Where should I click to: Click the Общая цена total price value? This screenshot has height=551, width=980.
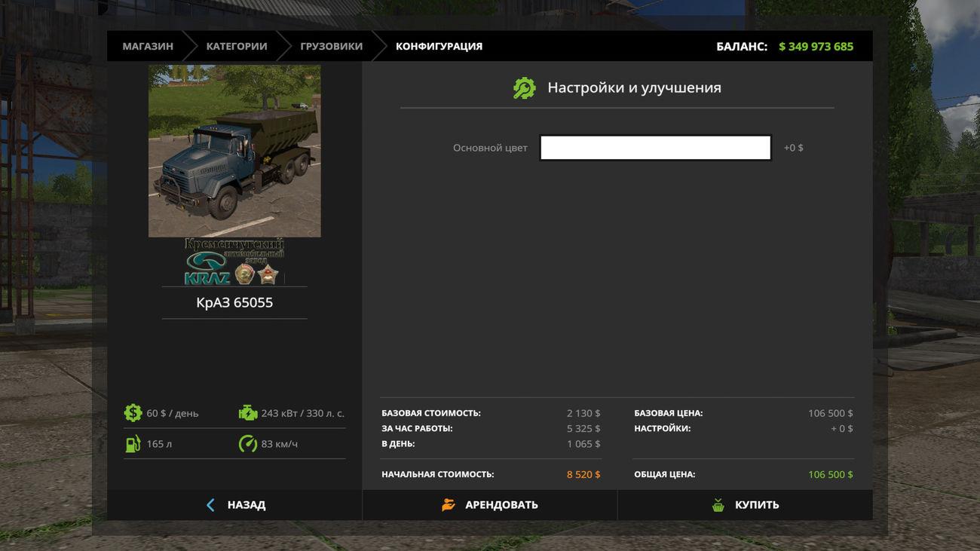(830, 475)
